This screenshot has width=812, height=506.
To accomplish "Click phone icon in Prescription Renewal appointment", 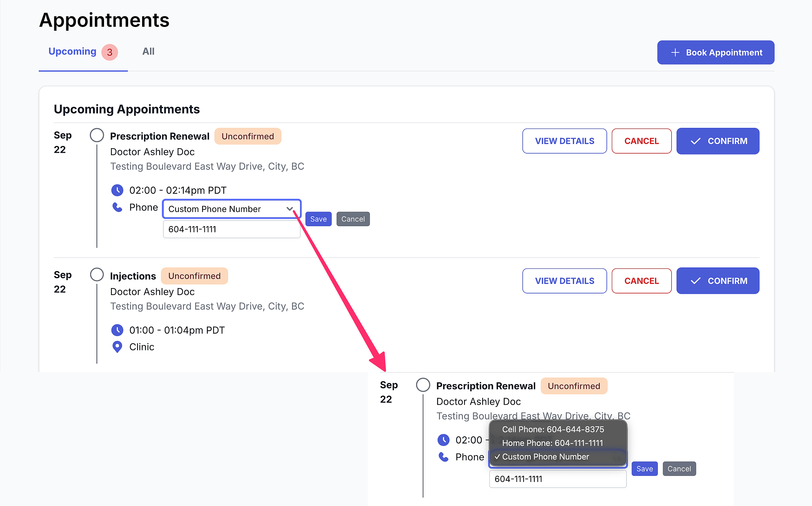I will coord(117,207).
